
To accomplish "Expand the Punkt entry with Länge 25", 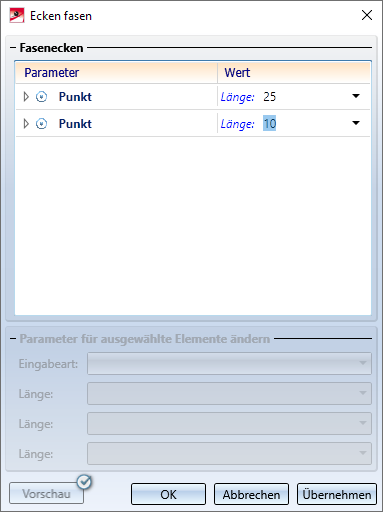I will pos(26,97).
